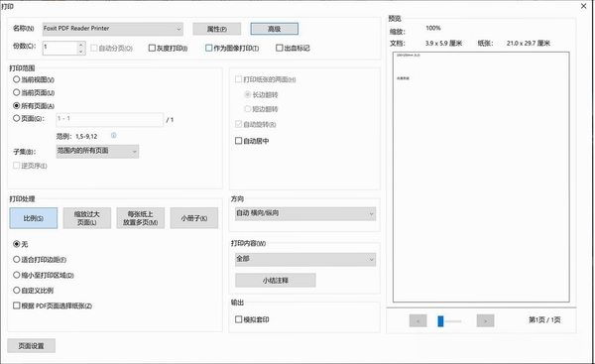Image resolution: width=595 pixels, height=364 pixels.
Task: Enable 模拟套印 checkbox
Action: click(238, 319)
